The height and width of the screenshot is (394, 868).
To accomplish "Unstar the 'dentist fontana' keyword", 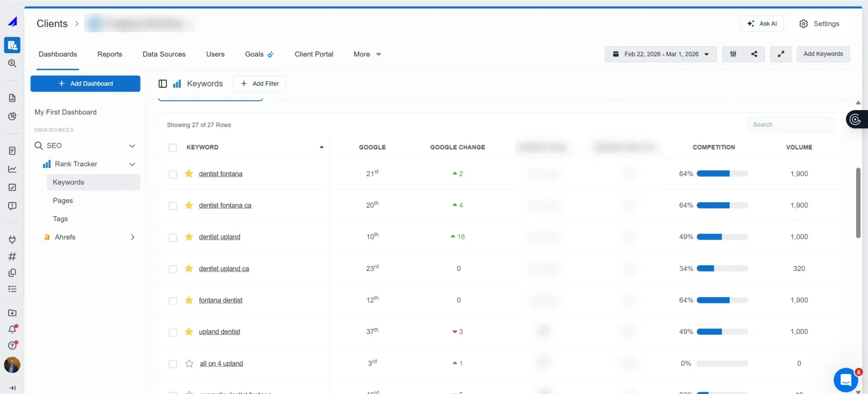I will click(x=189, y=174).
